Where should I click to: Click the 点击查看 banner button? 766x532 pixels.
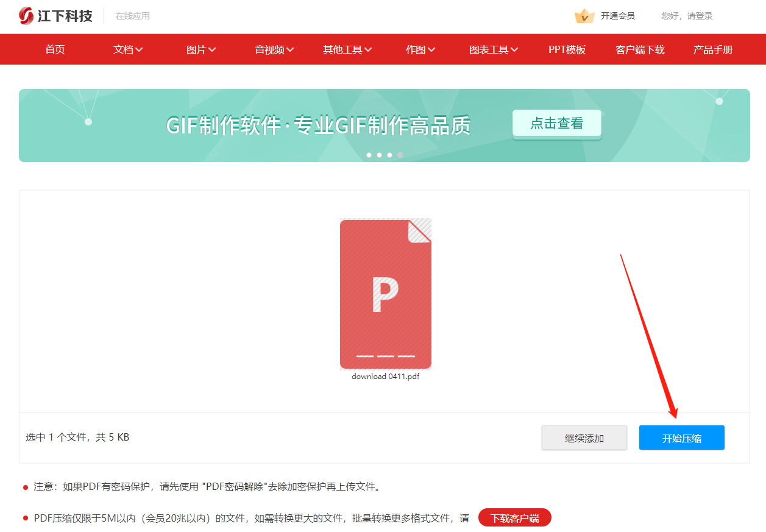[556, 123]
